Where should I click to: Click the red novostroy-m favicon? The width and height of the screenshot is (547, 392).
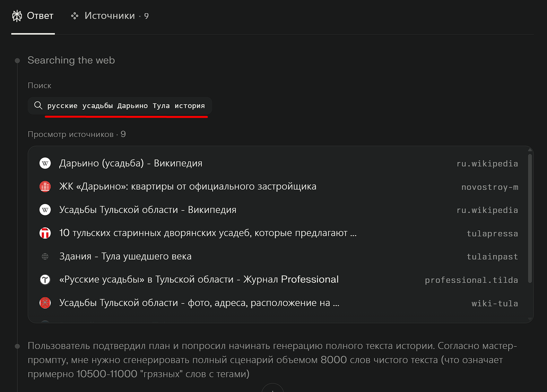point(45,186)
